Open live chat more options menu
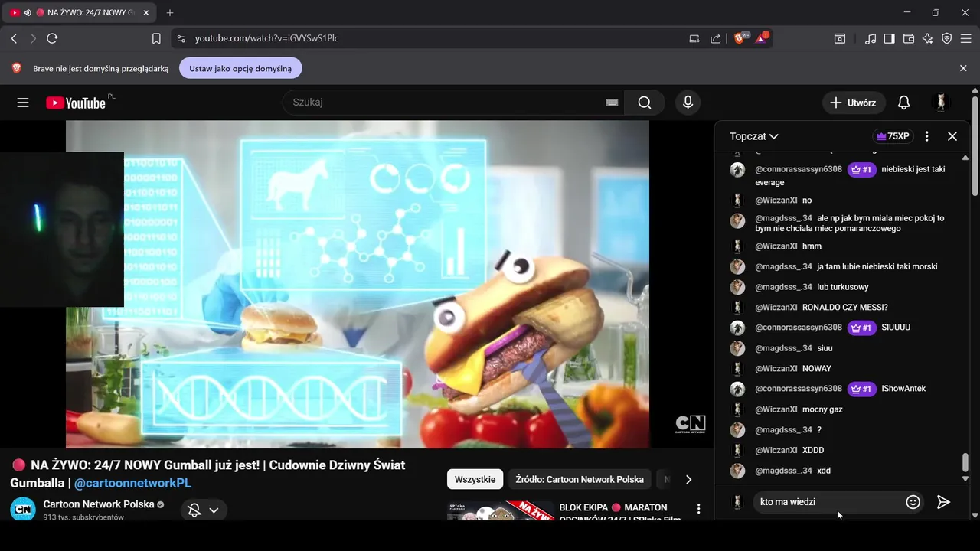 coord(927,136)
